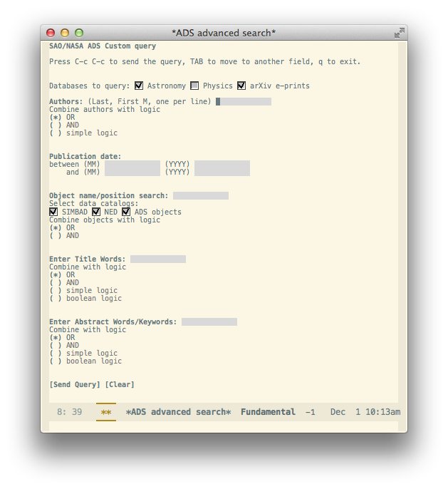Enable the Physics database checkbox
The height and width of the screenshot is (489, 448).
[x=194, y=86]
